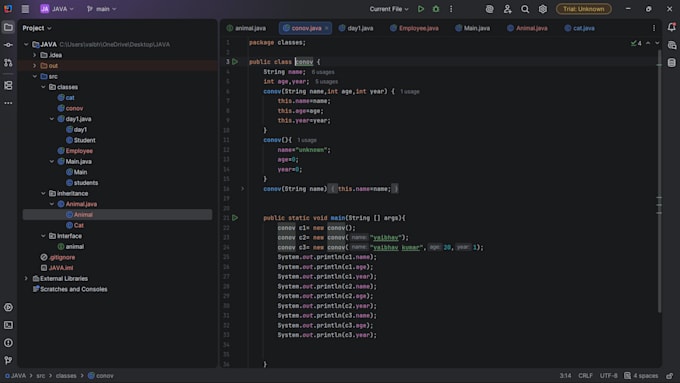The width and height of the screenshot is (680, 383).
Task: Open the main branch dropdown
Action: click(101, 9)
